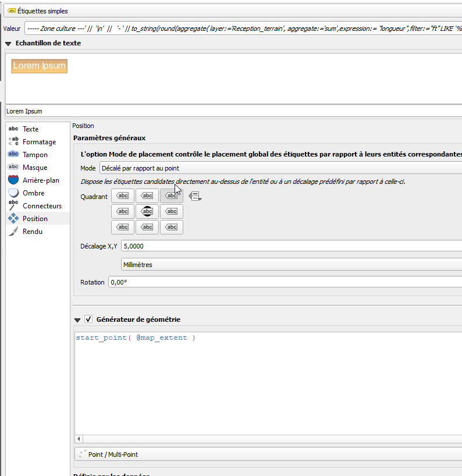Click the expression editor's scroll-left arrow
This screenshot has width=462, height=476.
[79, 439]
